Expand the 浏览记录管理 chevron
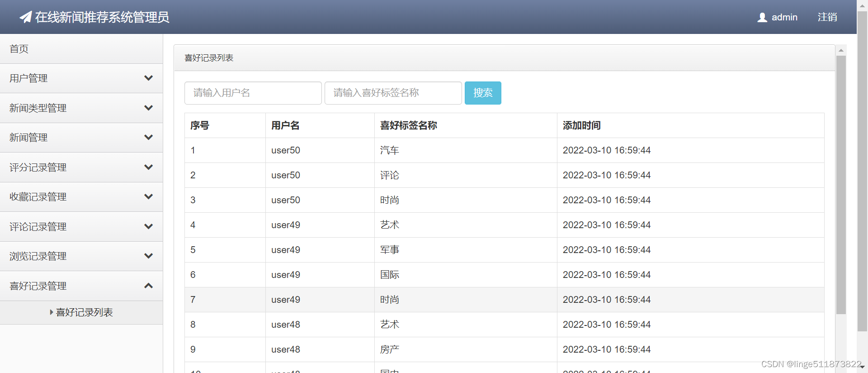 (148, 256)
